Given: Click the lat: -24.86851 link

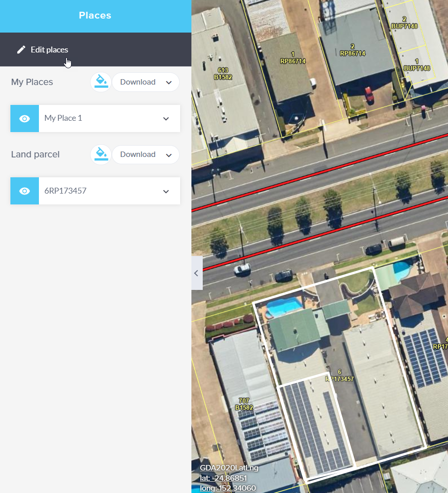Looking at the screenshot, I should coord(224,478).
